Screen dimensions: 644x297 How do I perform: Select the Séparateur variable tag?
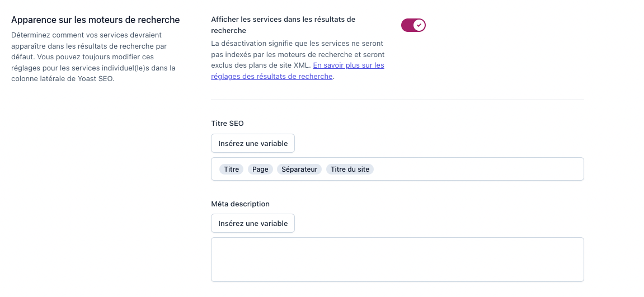[x=299, y=169]
